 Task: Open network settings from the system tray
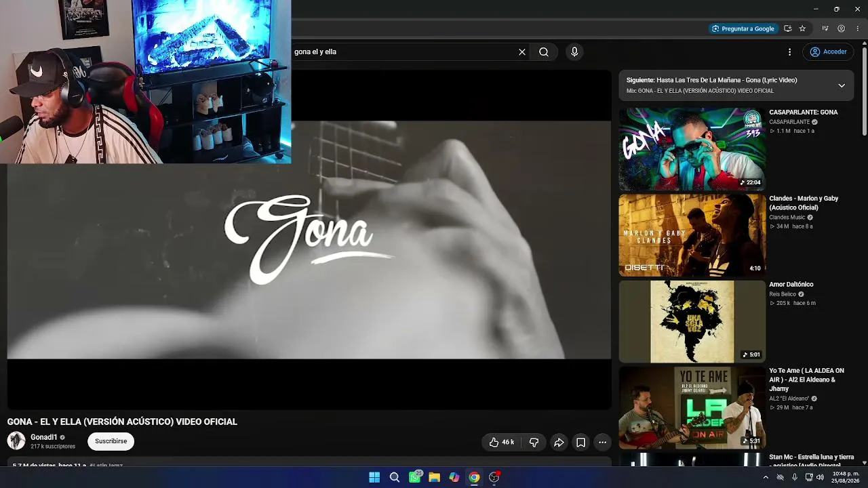coord(809,477)
